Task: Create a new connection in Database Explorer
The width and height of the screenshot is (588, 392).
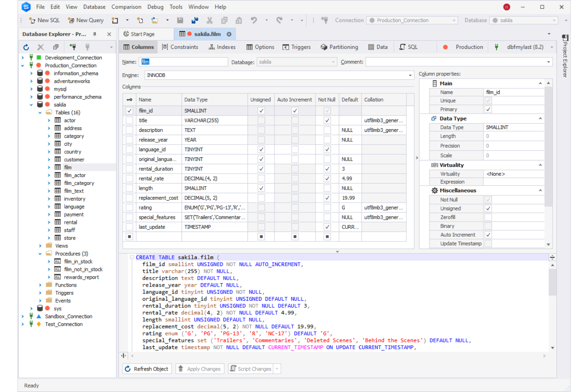Action: [73, 47]
